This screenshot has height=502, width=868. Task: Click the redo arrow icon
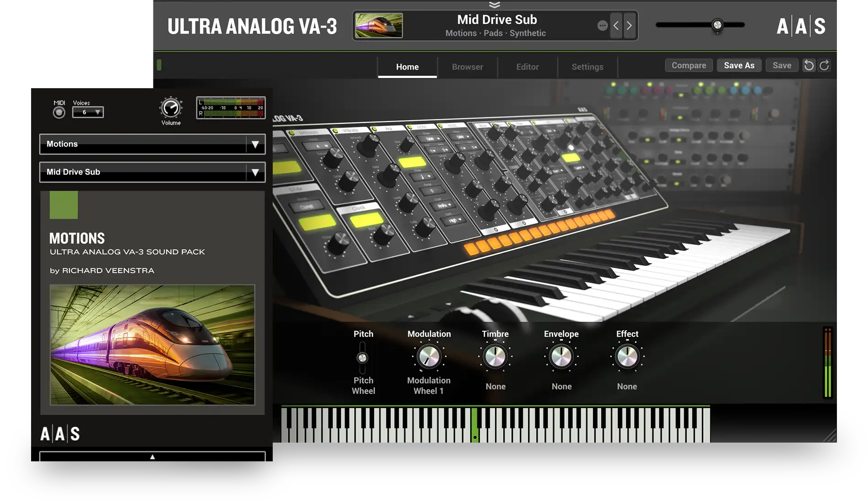coord(824,65)
